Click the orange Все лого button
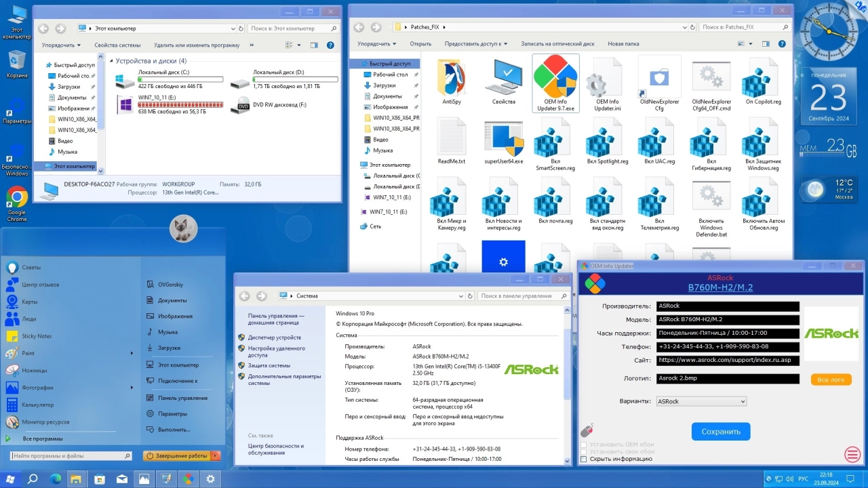The height and width of the screenshot is (488, 868). pyautogui.click(x=831, y=380)
